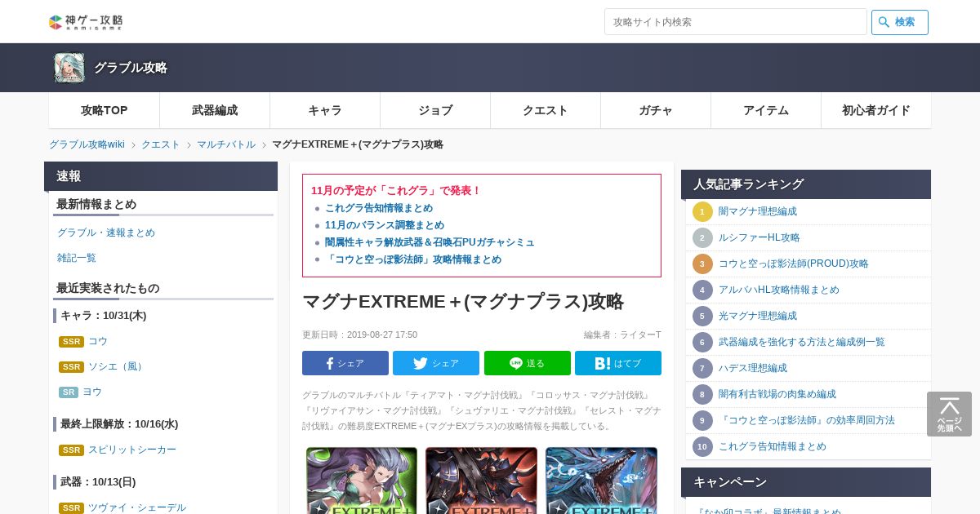Open 闇属性キャラ解放武器＆召喚石PUガチャシミュ link
Viewport: 980px width, 514px height.
[430, 242]
